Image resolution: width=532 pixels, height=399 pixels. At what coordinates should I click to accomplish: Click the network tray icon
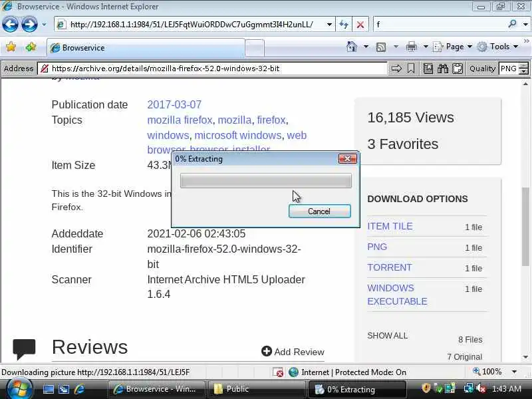click(x=468, y=388)
